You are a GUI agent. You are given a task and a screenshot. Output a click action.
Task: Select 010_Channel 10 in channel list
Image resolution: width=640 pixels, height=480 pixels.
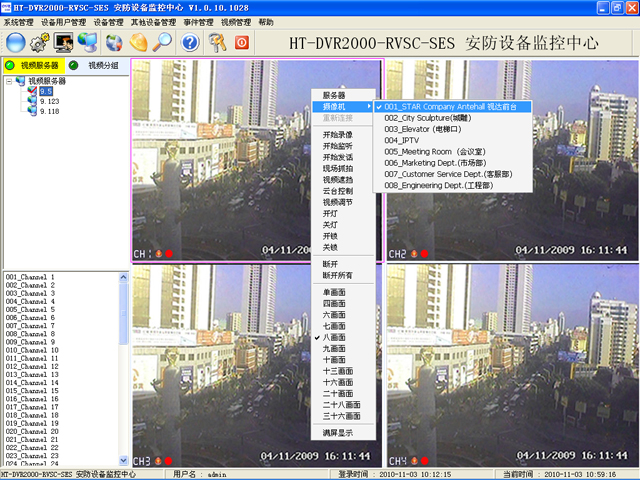tap(32, 350)
